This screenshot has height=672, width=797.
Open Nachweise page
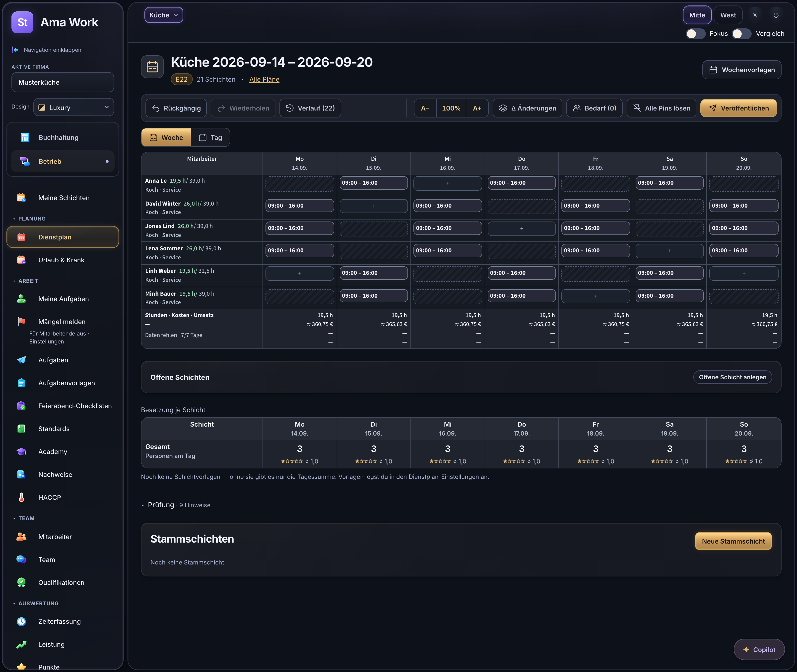click(x=63, y=475)
